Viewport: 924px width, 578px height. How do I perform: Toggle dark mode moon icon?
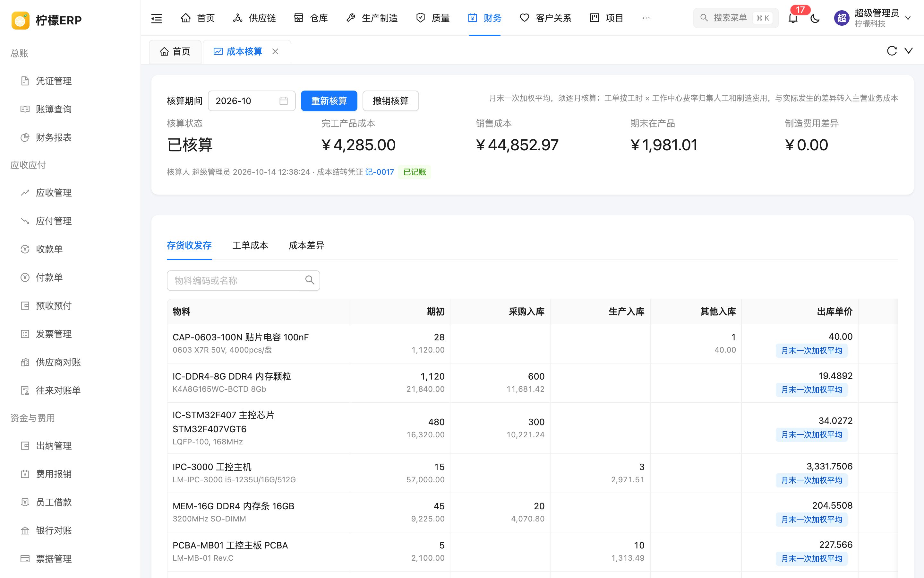pyautogui.click(x=815, y=18)
